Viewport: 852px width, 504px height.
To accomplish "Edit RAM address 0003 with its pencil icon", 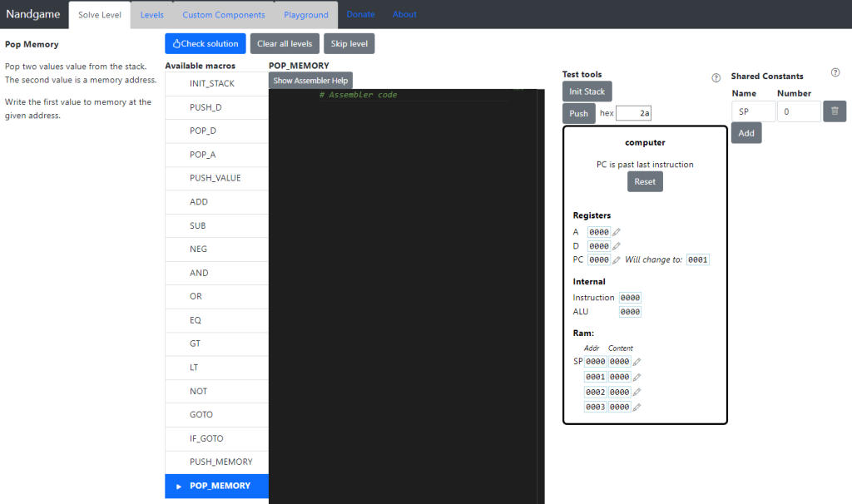I will pyautogui.click(x=637, y=408).
